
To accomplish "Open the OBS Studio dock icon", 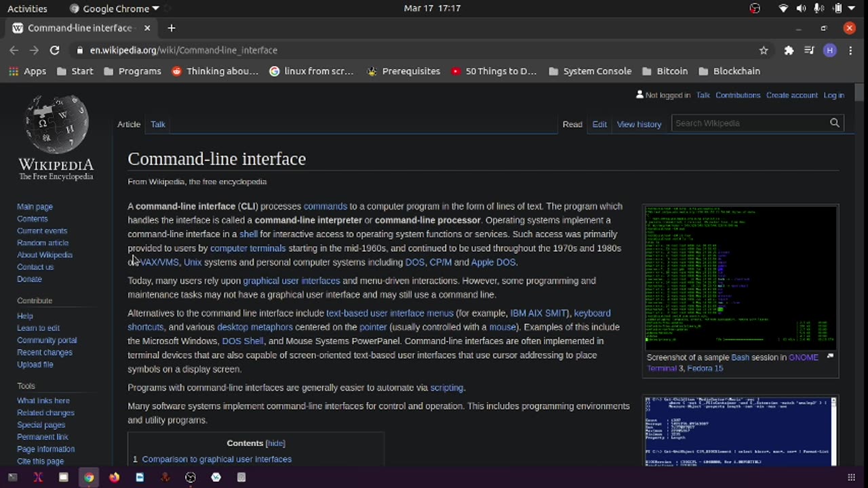I will tap(191, 477).
